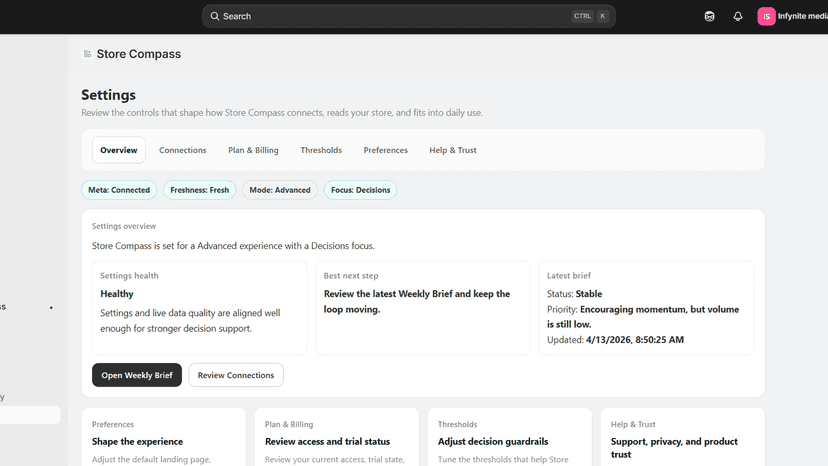Click the Store Compass app icon

click(x=88, y=54)
